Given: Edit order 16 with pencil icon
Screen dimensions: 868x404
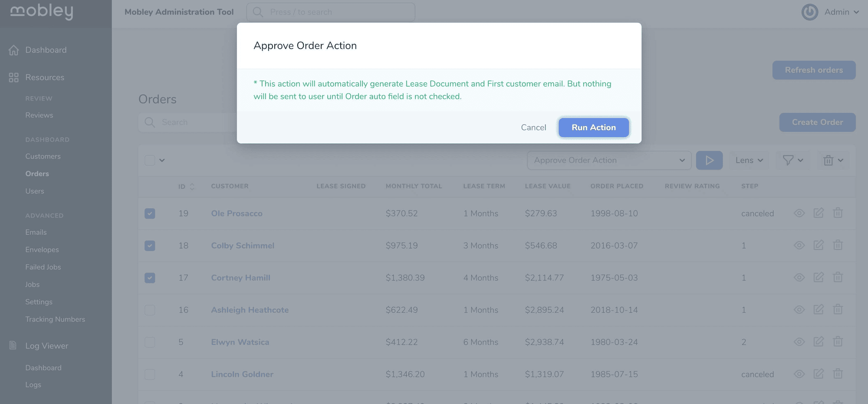Looking at the screenshot, I should coord(819,309).
